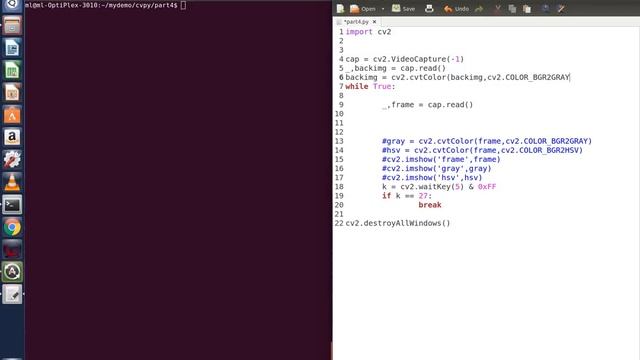Click the commented '#gray = cv2.cvtColor' line
Screen dimensions: 640x360
[x=487, y=141]
